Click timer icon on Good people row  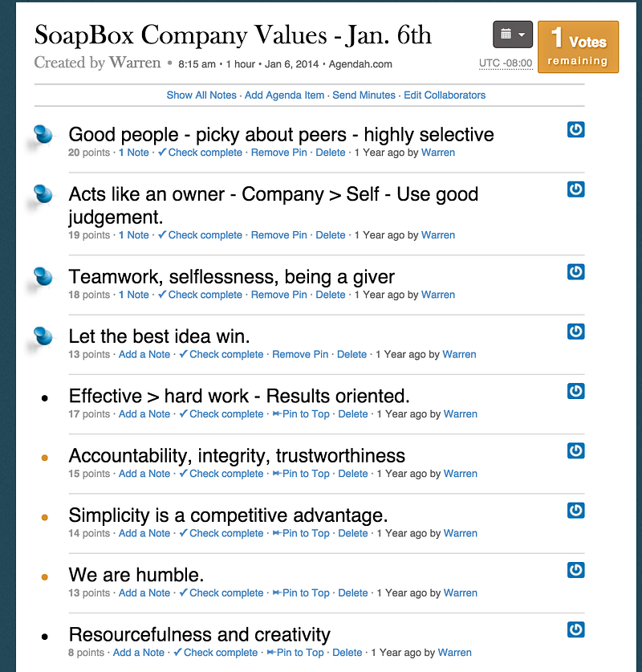(575, 129)
